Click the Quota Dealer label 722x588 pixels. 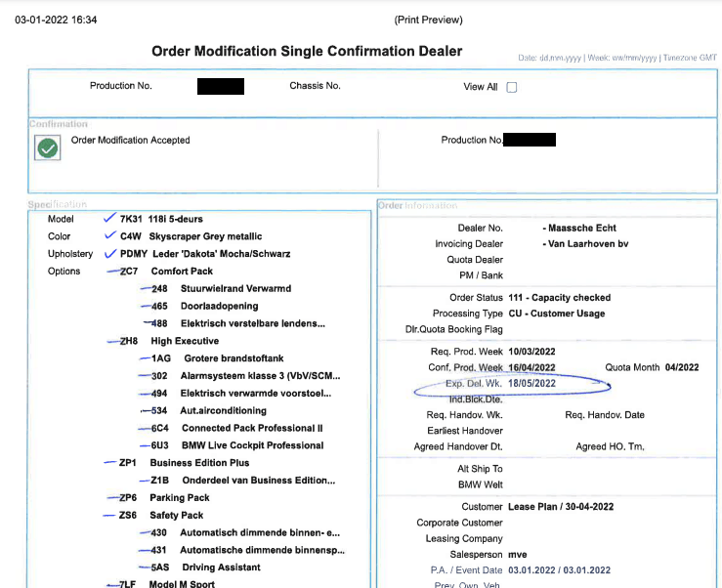[475, 260]
